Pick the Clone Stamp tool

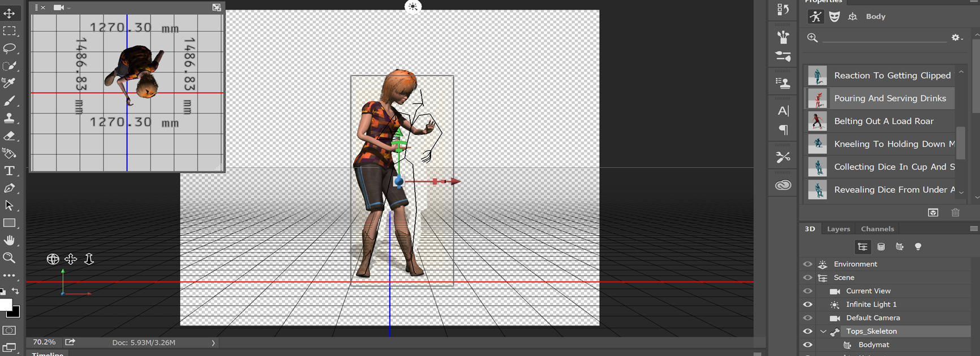pos(10,118)
